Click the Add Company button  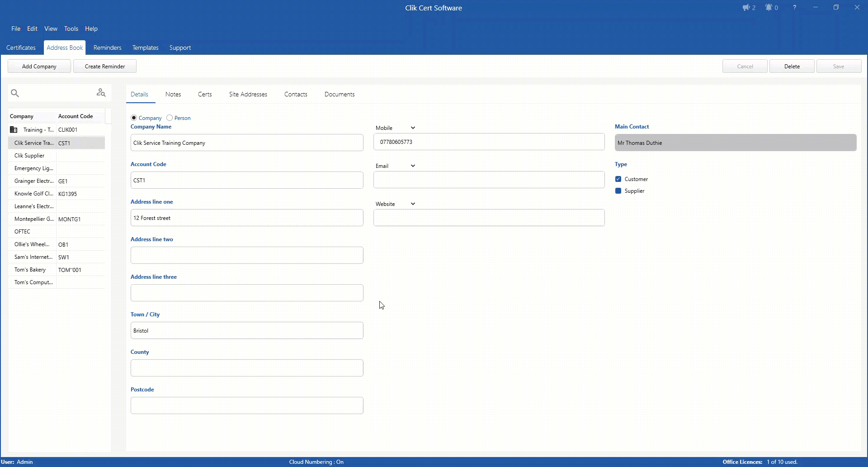pyautogui.click(x=39, y=66)
